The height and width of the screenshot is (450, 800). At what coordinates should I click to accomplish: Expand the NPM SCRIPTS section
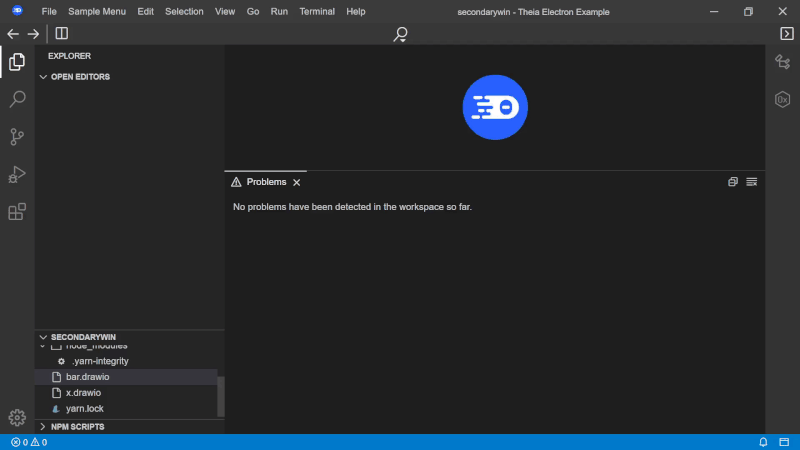click(130, 427)
